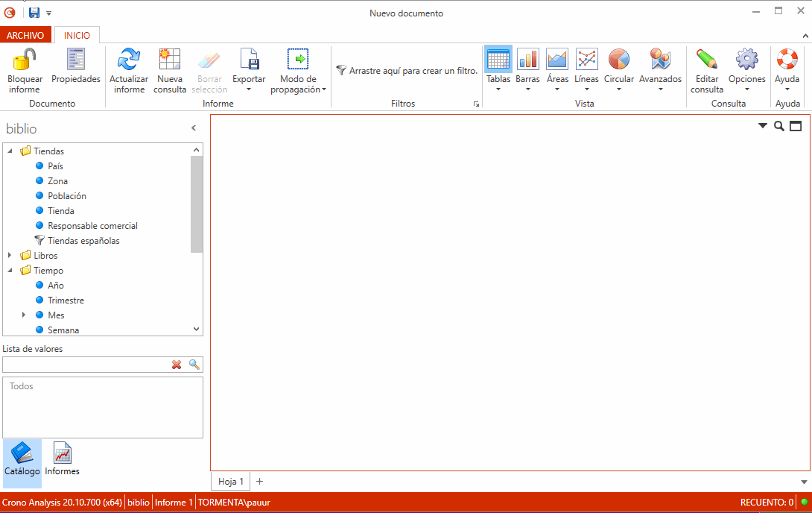This screenshot has width=812, height=513.
Task: Create a Nueva consulta
Action: coord(170,60)
